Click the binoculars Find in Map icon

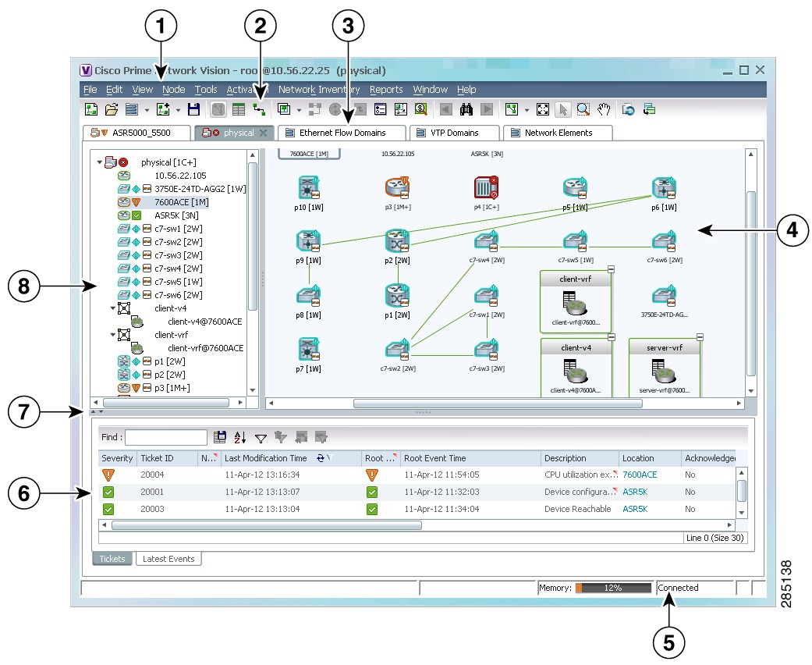[x=466, y=109]
